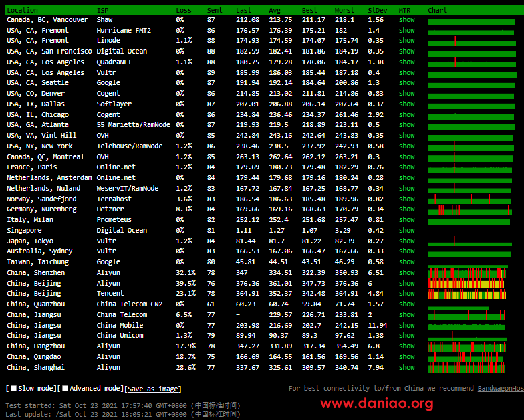Click the Test started timestamp line
524x420 pixels.
123,405
